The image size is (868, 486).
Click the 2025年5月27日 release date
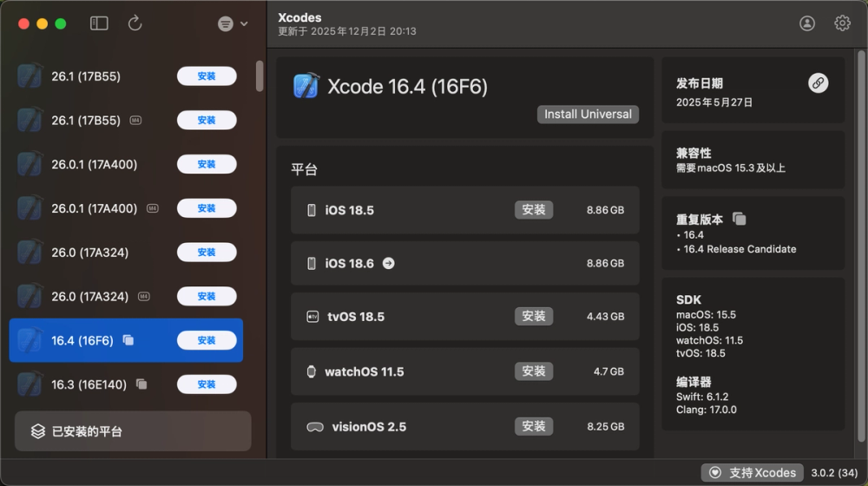714,102
